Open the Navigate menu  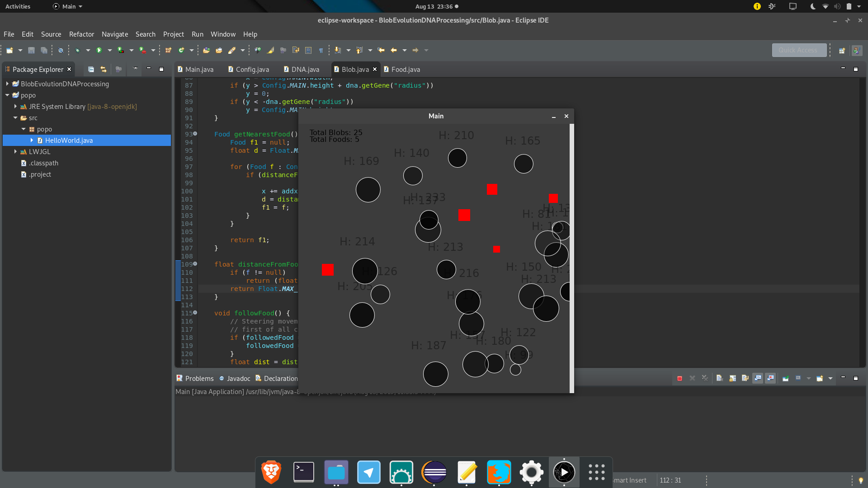[x=115, y=34]
